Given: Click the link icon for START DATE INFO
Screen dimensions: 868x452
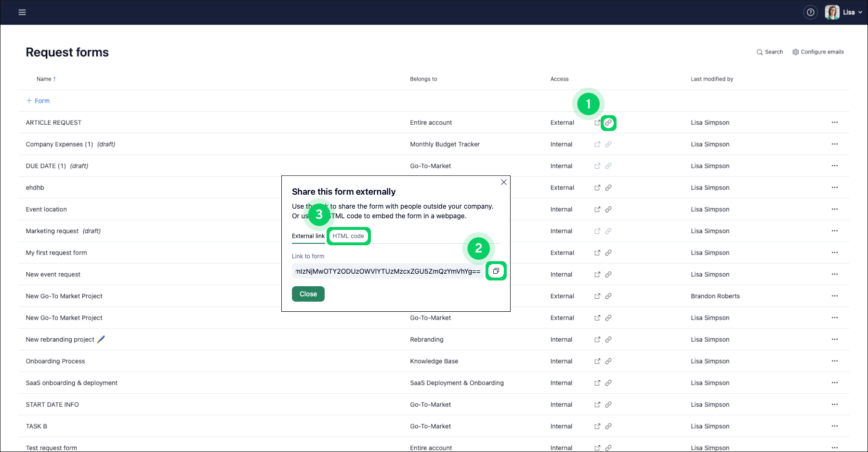Looking at the screenshot, I should tap(608, 404).
